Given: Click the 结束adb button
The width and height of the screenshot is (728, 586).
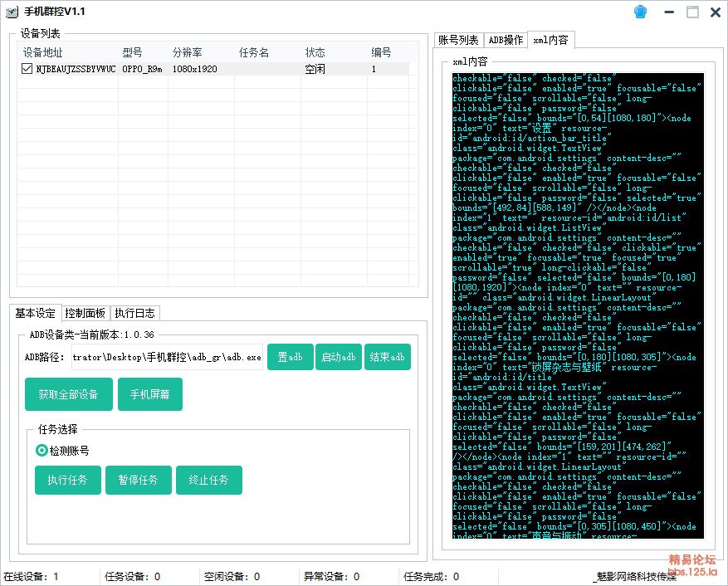Looking at the screenshot, I should (x=387, y=357).
